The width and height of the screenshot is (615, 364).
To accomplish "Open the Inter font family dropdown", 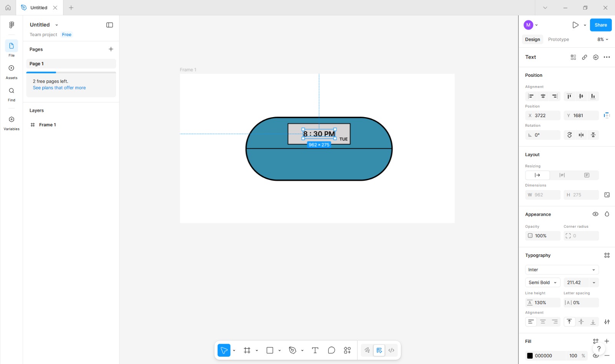I will point(561,269).
